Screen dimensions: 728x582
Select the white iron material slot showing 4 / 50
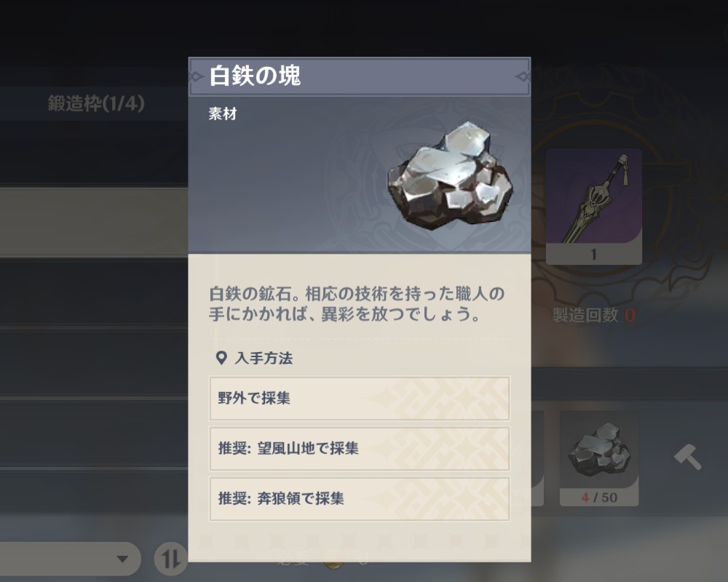pyautogui.click(x=599, y=458)
